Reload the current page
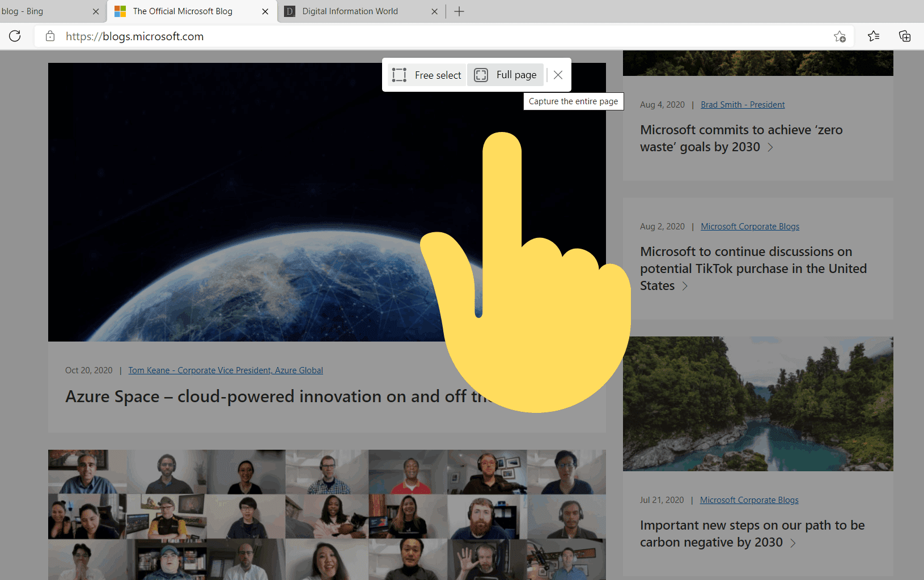 pos(15,36)
